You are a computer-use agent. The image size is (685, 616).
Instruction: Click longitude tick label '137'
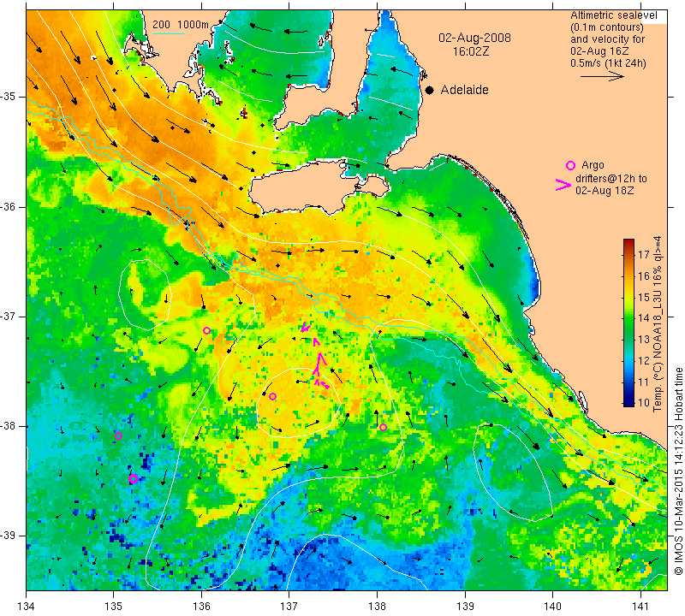click(x=289, y=607)
